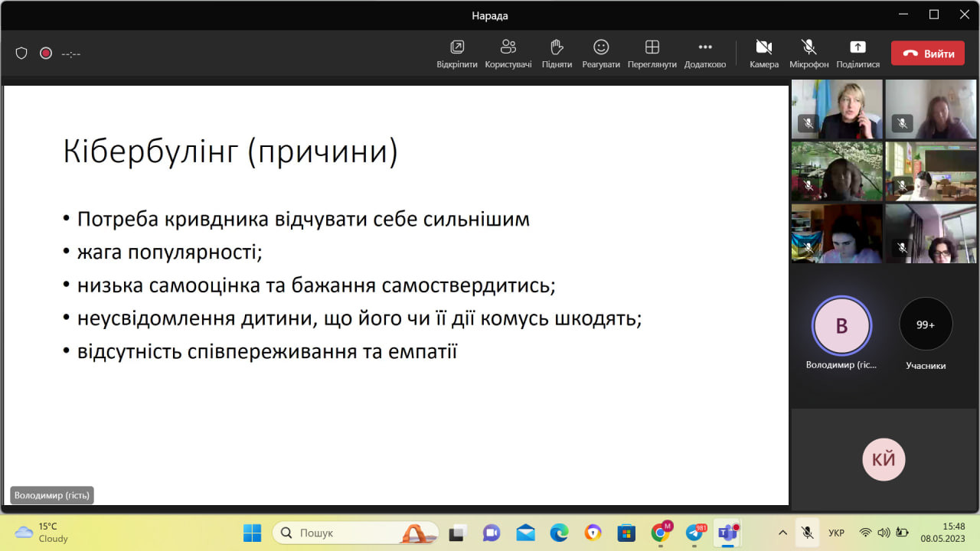Screen dimensions: 980x551
Task: Turn on the Камера
Action: tap(763, 53)
